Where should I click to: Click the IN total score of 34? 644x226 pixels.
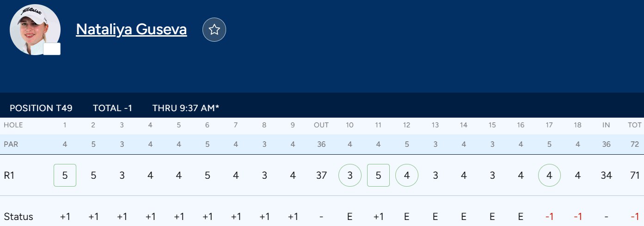click(606, 176)
